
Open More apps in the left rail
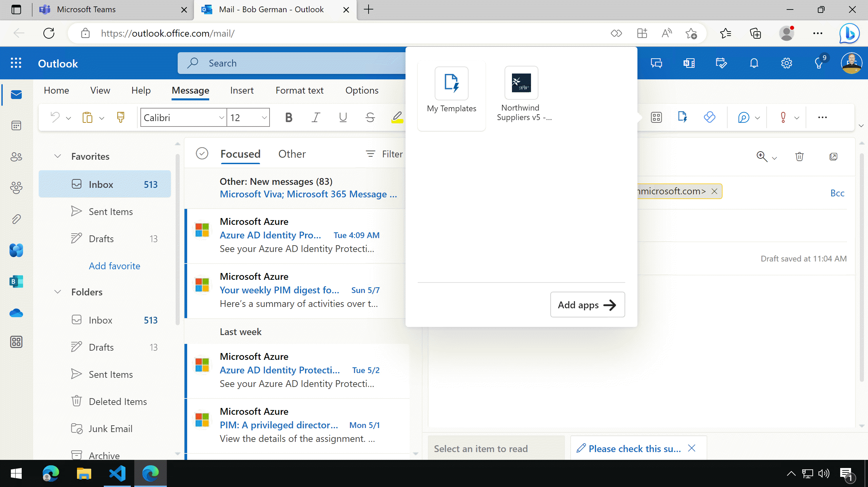16,342
